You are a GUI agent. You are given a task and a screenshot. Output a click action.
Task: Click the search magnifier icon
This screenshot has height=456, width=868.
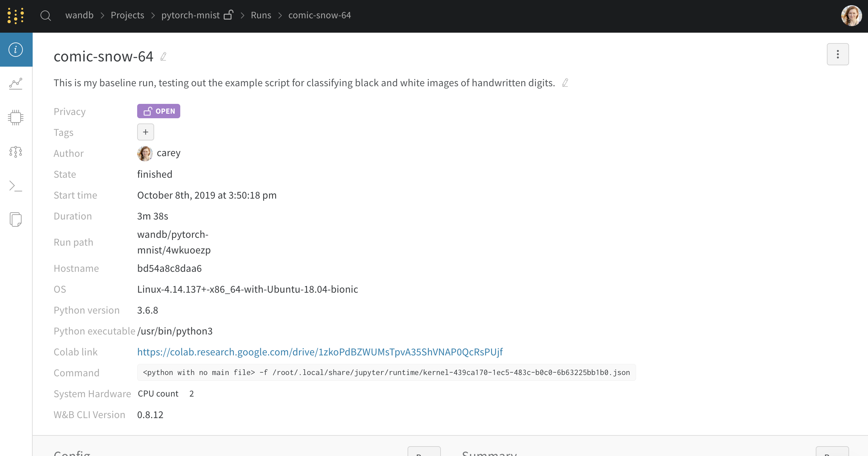pos(45,15)
